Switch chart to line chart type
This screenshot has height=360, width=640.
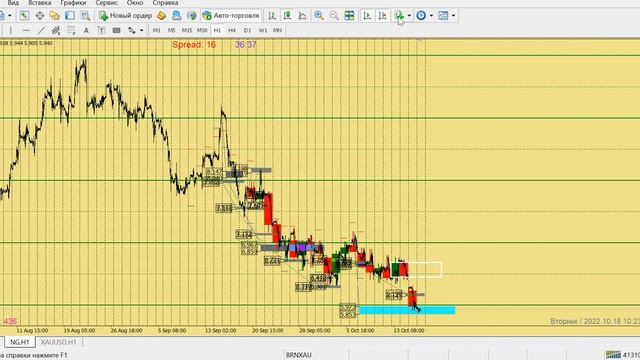point(302,16)
